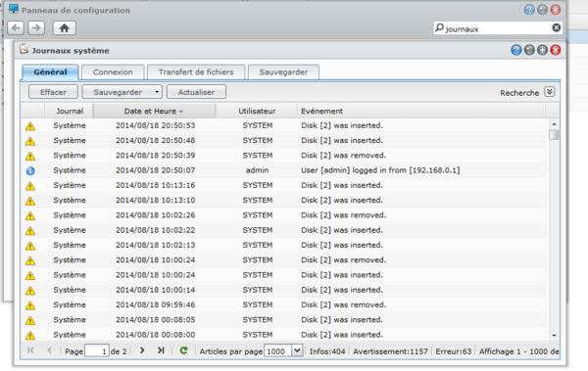Go to previous log page

click(x=50, y=350)
